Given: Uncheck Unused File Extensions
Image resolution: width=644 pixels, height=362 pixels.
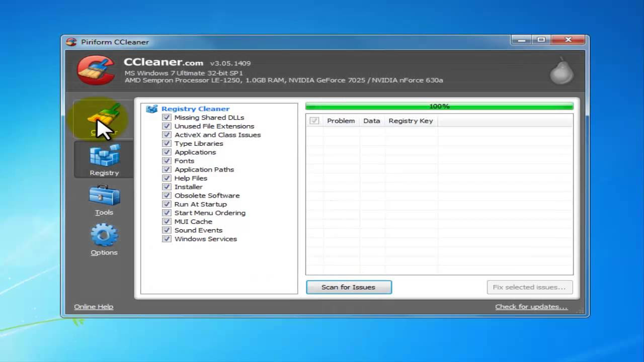Looking at the screenshot, I should [x=167, y=126].
